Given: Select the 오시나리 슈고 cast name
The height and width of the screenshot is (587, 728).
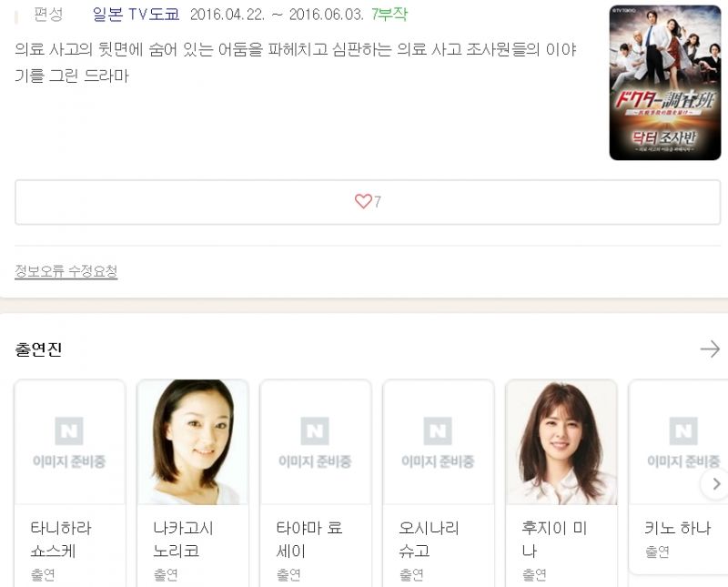Looking at the screenshot, I should click(x=429, y=539).
